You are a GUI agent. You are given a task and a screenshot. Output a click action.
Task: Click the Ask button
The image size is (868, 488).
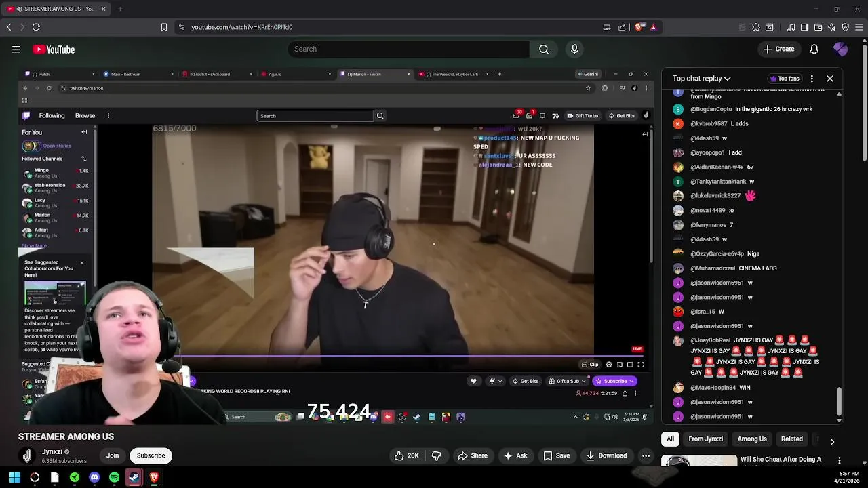pos(515,455)
